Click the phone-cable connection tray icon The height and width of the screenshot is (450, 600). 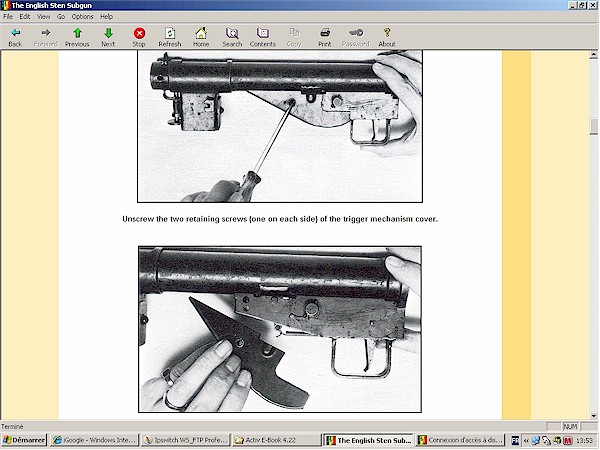(546, 440)
